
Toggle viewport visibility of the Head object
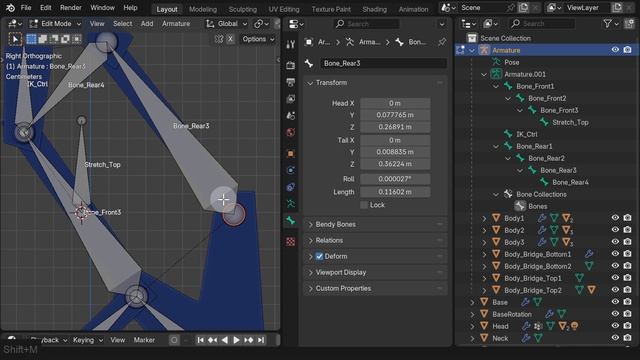615,326
